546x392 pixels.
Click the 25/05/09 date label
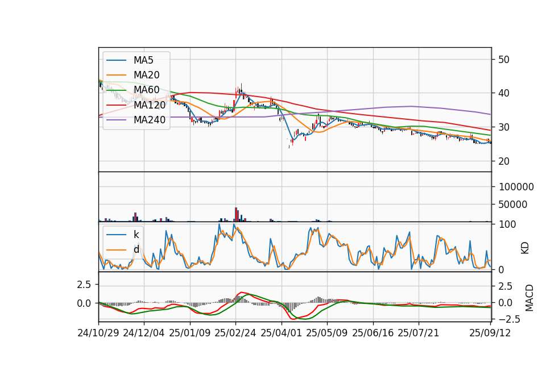pyautogui.click(x=327, y=333)
